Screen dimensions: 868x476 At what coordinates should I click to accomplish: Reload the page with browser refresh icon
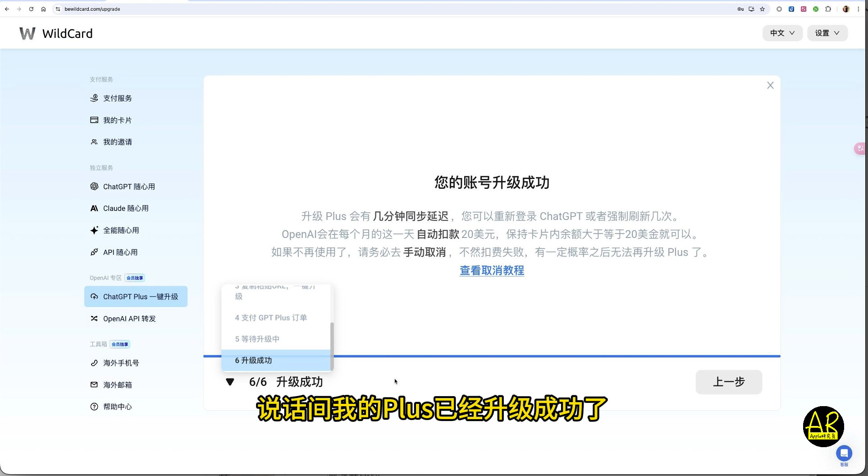click(31, 9)
